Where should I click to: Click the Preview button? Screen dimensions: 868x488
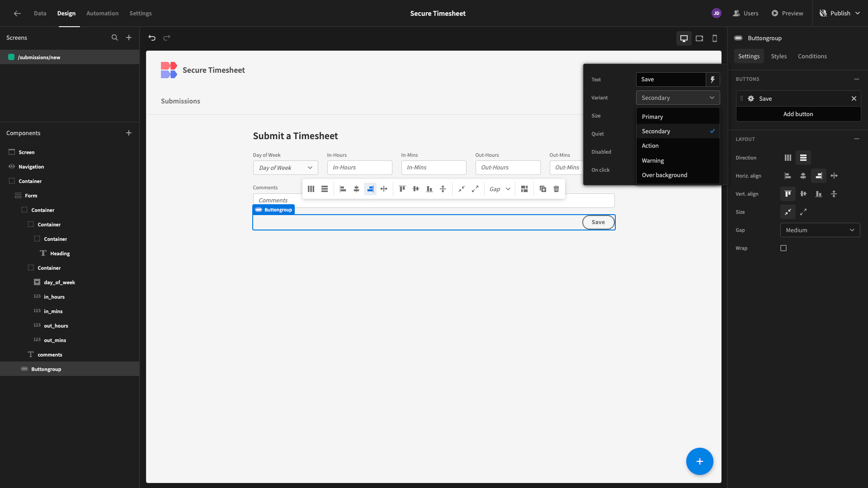pyautogui.click(x=787, y=14)
